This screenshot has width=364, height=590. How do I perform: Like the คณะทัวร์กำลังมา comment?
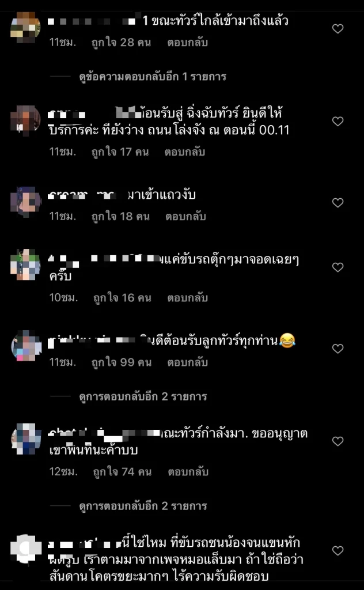click(338, 441)
